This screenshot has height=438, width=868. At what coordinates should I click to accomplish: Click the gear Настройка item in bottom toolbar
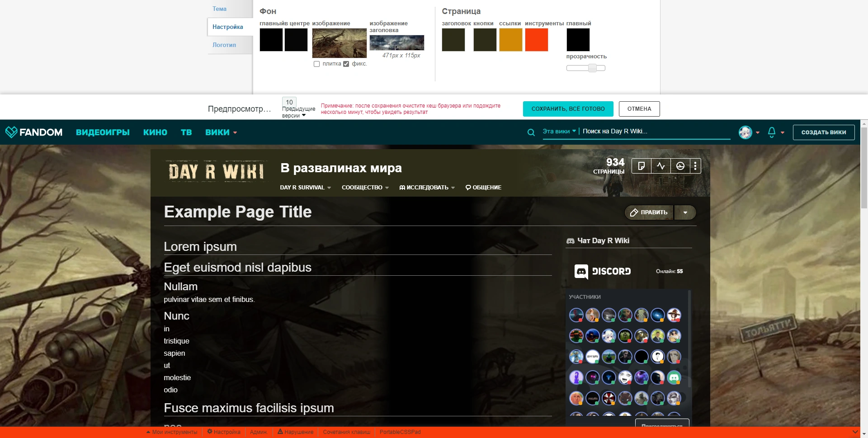coord(224,432)
